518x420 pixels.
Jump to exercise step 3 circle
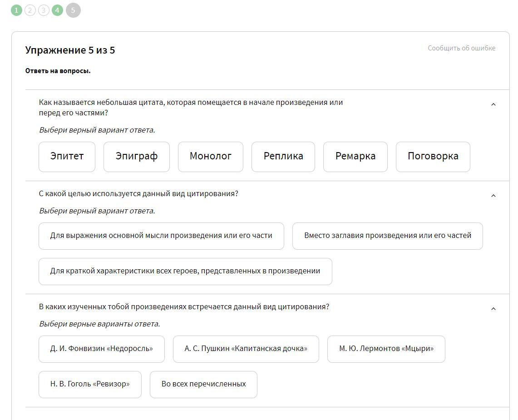coord(44,10)
